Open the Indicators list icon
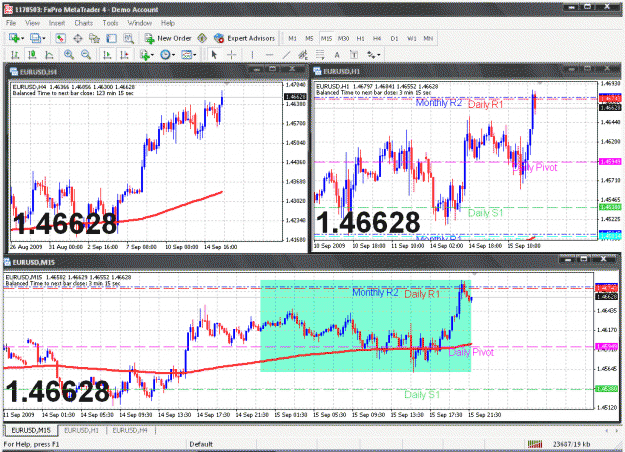Viewport: 625px width, 452px height. tap(145, 55)
